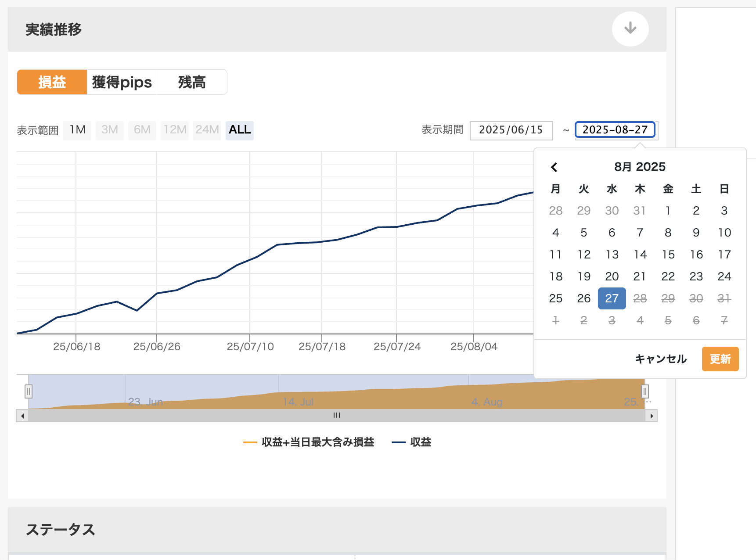Select the ALL display range
The height and width of the screenshot is (560, 756).
[x=240, y=130]
